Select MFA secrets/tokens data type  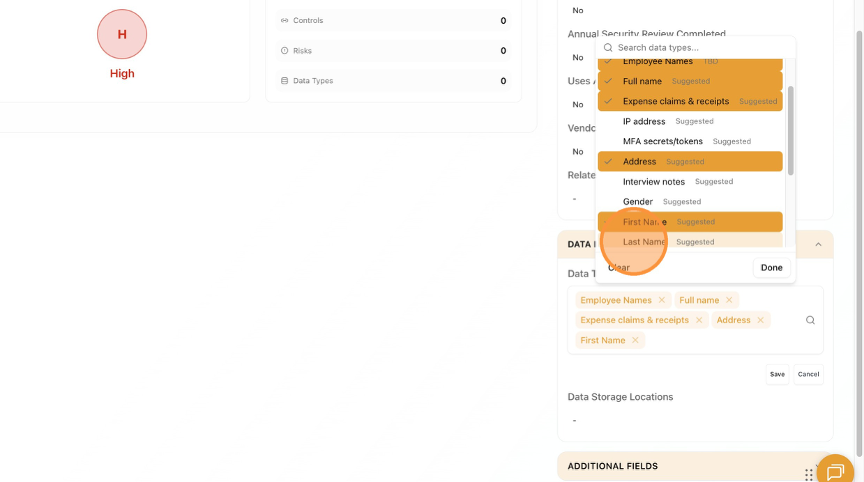pos(690,141)
